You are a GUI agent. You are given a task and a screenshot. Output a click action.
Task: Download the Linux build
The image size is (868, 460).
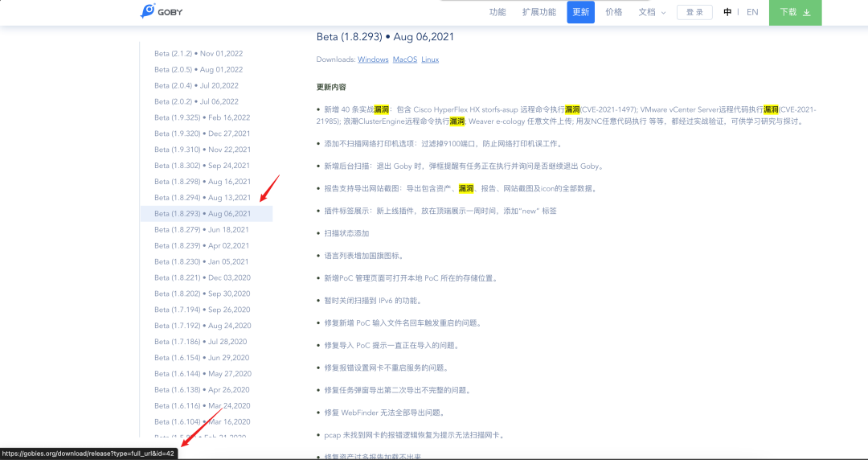click(430, 60)
